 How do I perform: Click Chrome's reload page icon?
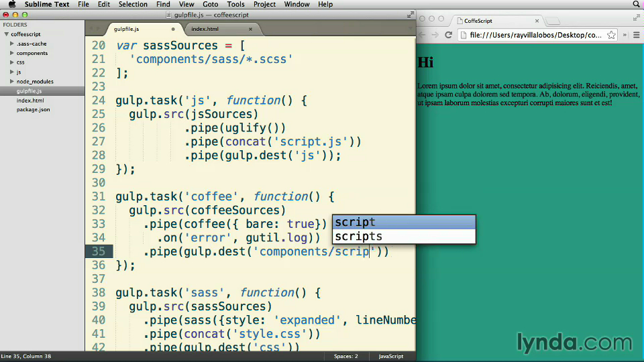[448, 35]
